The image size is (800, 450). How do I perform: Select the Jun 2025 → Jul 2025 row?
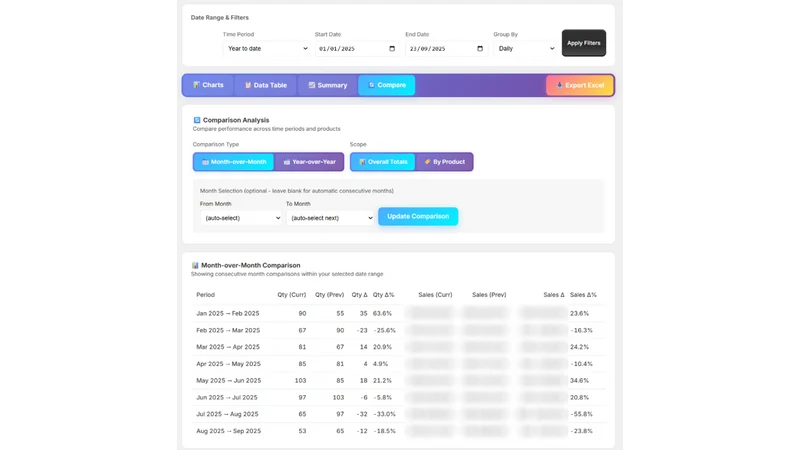(x=399, y=397)
